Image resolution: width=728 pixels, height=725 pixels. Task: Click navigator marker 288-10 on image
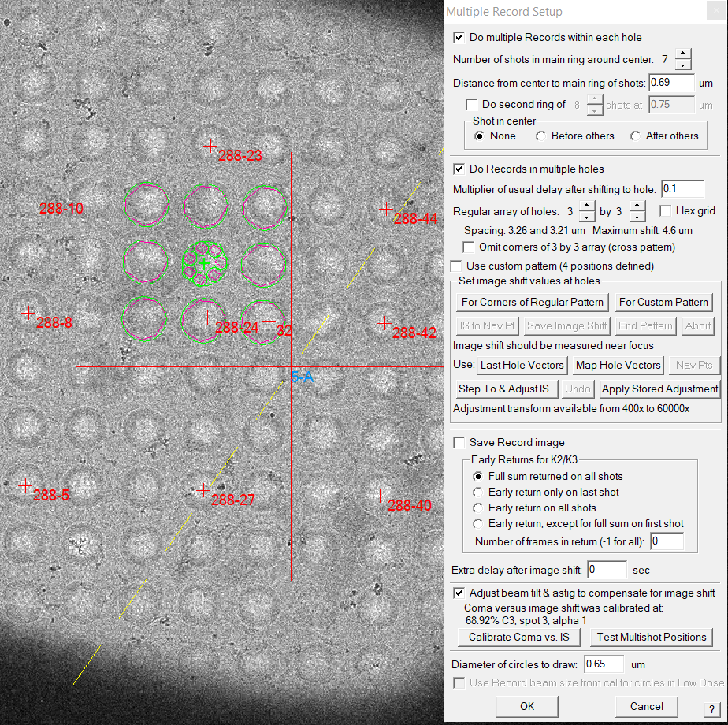[x=32, y=199]
